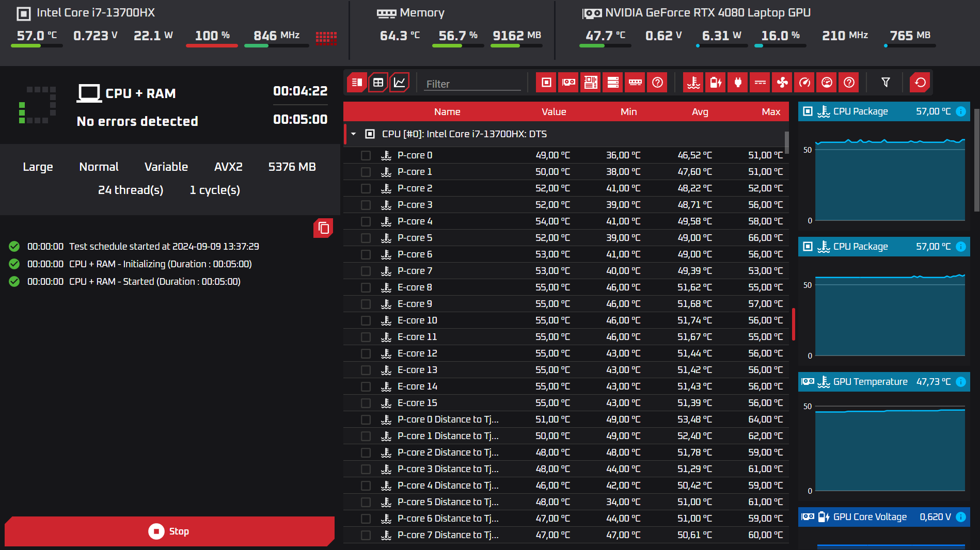980x550 pixels.
Task: Select the P-core 5 row name
Action: pyautogui.click(x=415, y=238)
